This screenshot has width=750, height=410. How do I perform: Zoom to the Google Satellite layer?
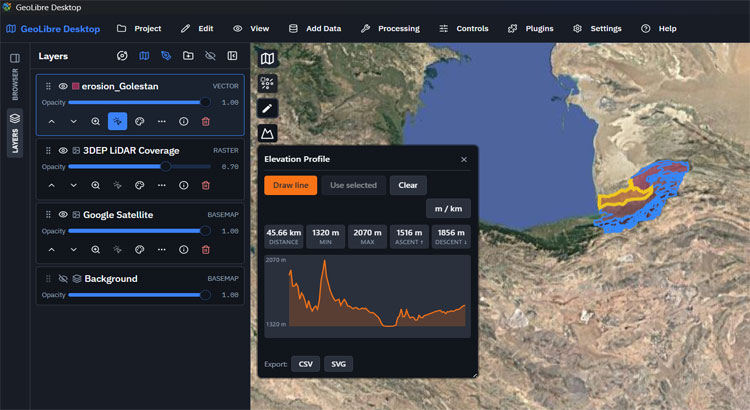coord(96,249)
